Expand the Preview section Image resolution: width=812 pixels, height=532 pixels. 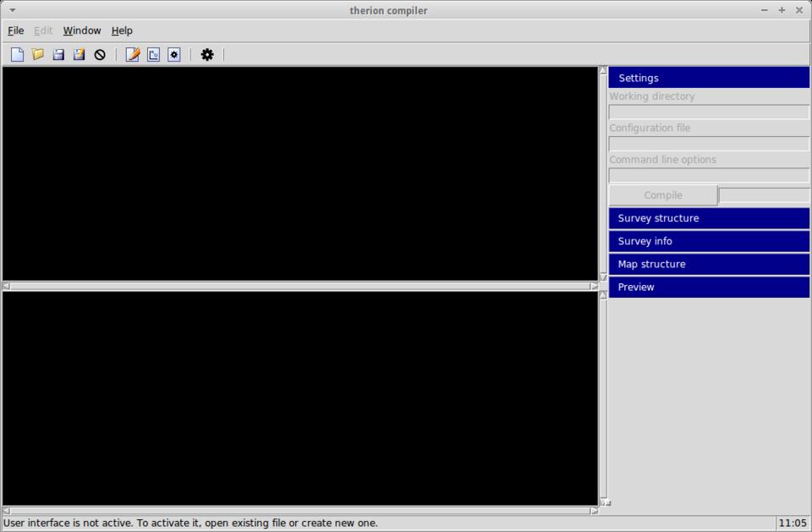pyautogui.click(x=709, y=287)
